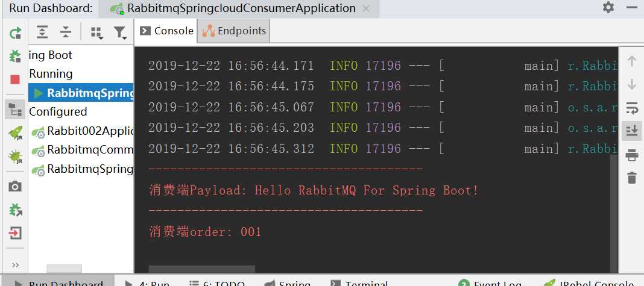Click the console Up the stack trace arrow
Screen dimensions: 644x286
tap(632, 61)
